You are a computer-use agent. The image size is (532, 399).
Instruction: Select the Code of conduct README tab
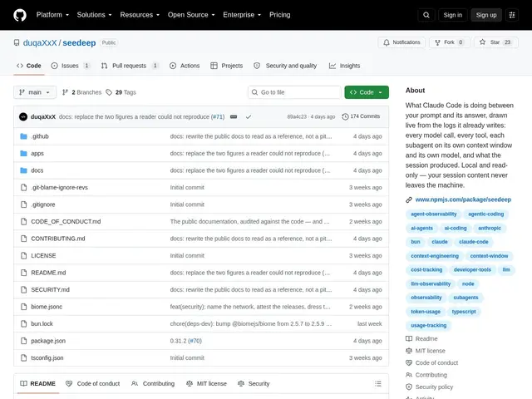tap(92, 384)
